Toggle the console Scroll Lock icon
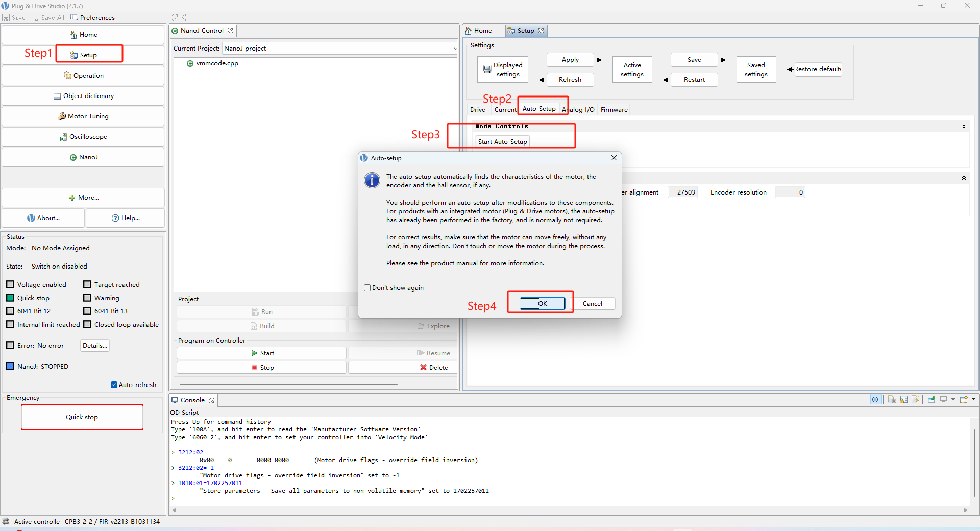Image resolution: width=980 pixels, height=531 pixels. coord(903,400)
